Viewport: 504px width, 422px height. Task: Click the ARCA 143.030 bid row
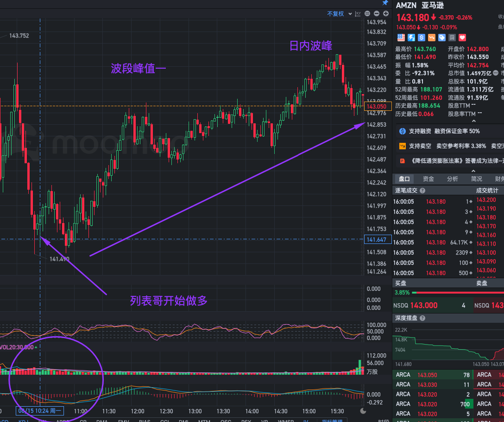coord(433,384)
